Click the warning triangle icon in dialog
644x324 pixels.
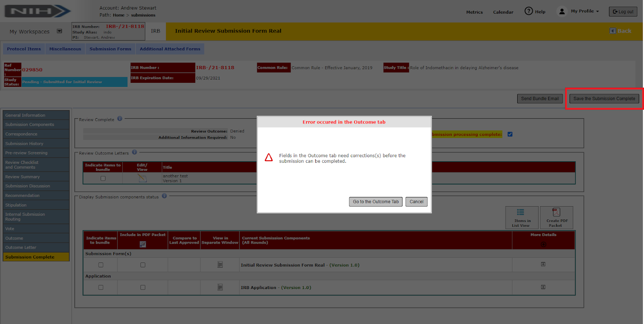(x=269, y=158)
